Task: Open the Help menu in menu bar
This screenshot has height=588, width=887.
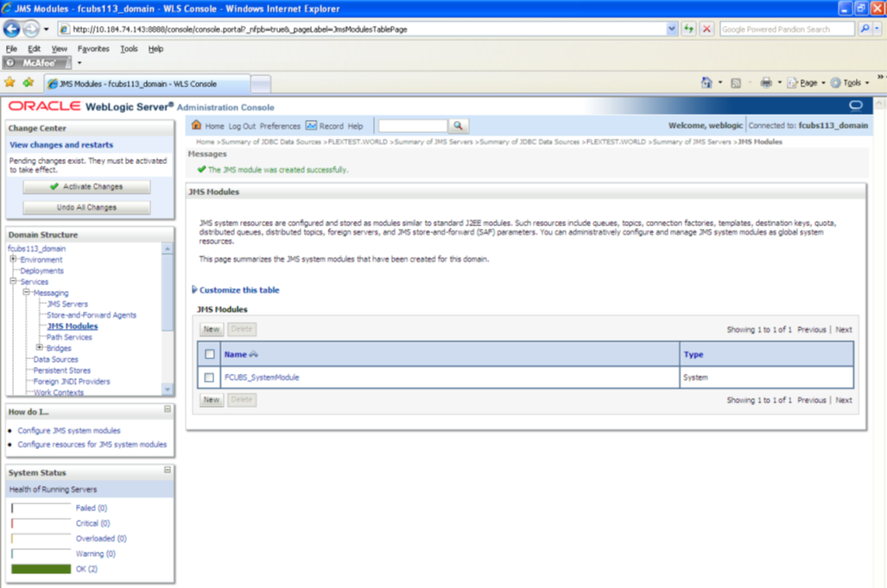Action: tap(155, 48)
